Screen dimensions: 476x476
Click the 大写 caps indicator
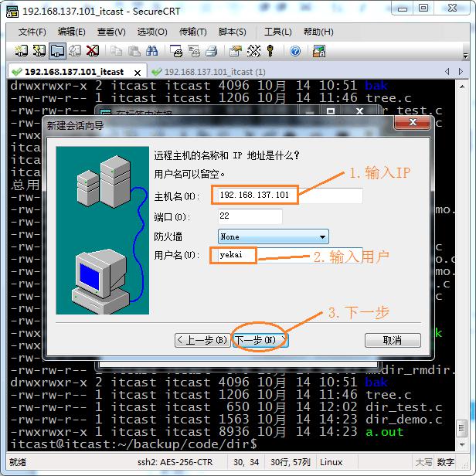click(423, 462)
